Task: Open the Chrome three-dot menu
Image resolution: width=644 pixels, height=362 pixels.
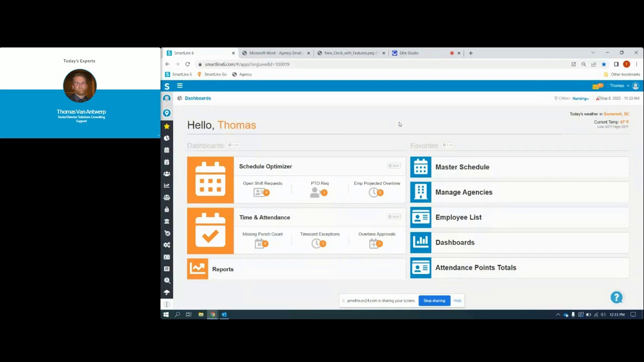Action: [636, 64]
